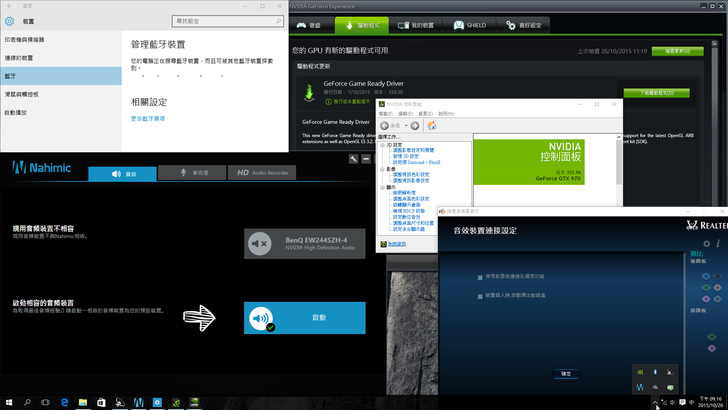Open 連線的裝置 in the Settings sidebar
Viewport: 728px width, 410px height.
(x=61, y=58)
